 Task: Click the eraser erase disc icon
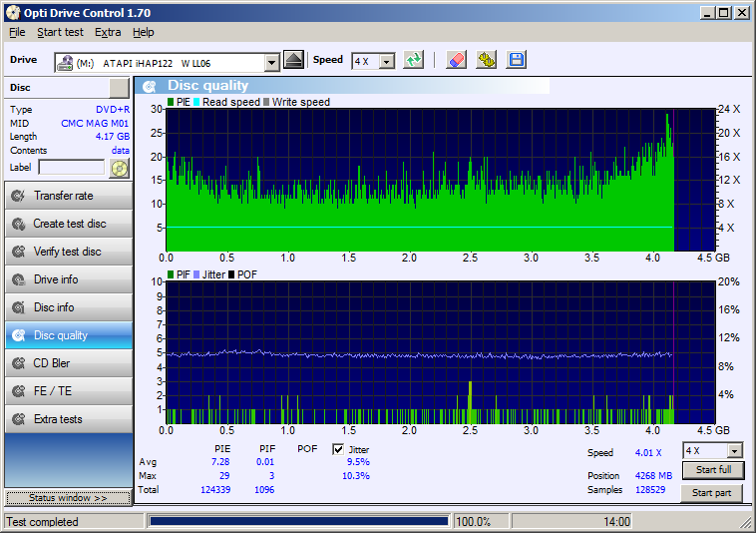click(x=456, y=60)
